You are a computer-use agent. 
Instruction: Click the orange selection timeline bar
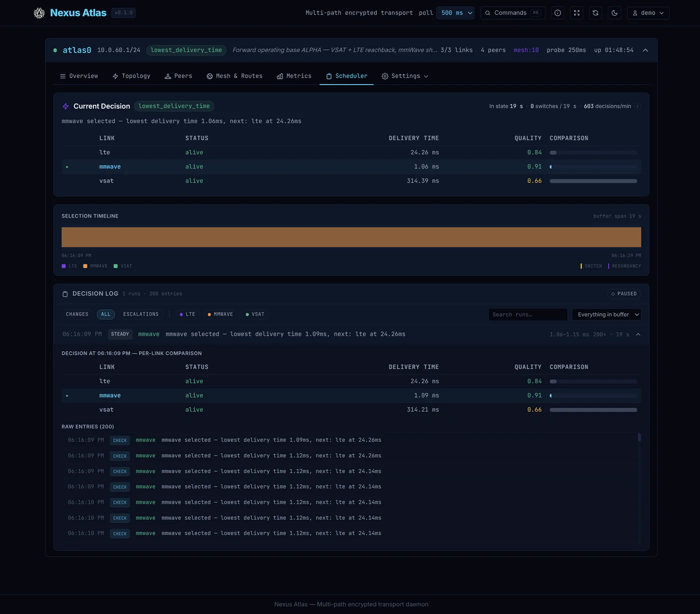coord(351,237)
